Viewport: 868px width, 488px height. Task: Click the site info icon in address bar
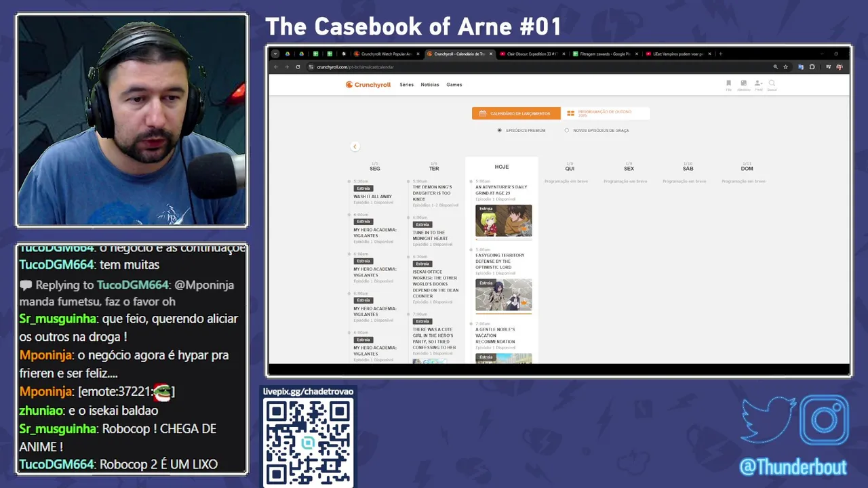[311, 67]
